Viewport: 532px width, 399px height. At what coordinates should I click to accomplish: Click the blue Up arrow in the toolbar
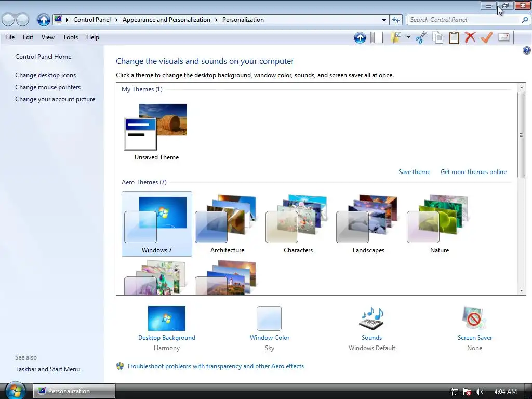click(x=360, y=37)
